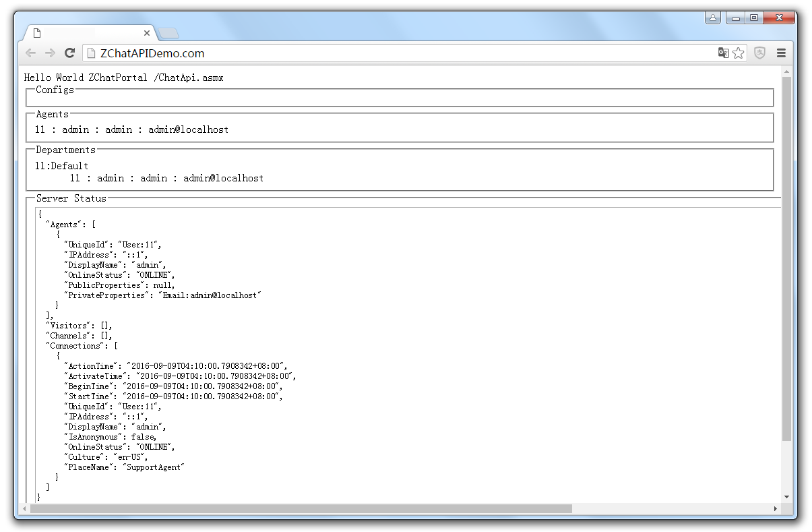The height and width of the screenshot is (532, 812).
Task: Click vertical scrollbar down arrow
Action: tap(786, 498)
